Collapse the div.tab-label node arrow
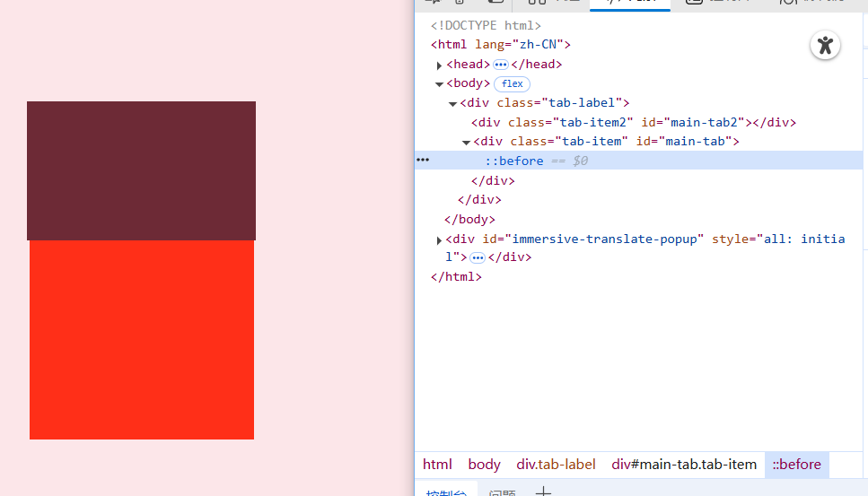 (452, 104)
